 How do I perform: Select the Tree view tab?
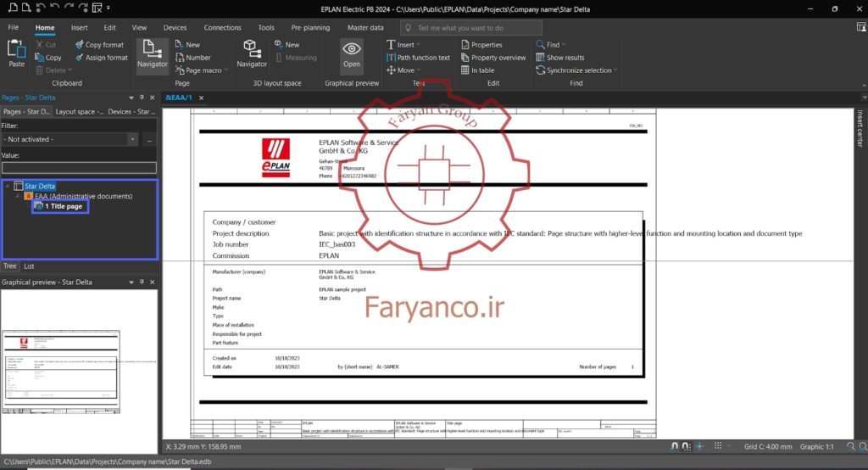(10, 266)
